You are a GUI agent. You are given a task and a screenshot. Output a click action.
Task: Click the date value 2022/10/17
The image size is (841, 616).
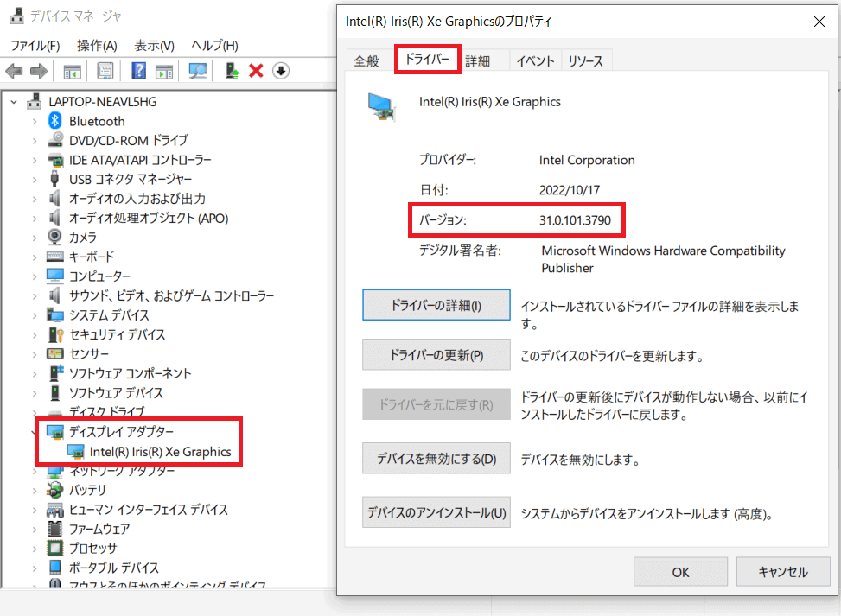(x=570, y=190)
